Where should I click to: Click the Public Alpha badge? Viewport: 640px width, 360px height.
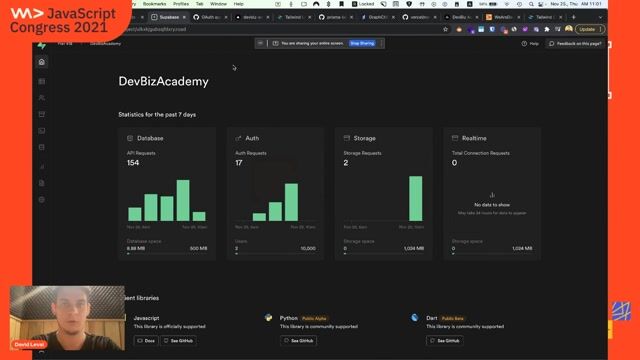pos(314,318)
